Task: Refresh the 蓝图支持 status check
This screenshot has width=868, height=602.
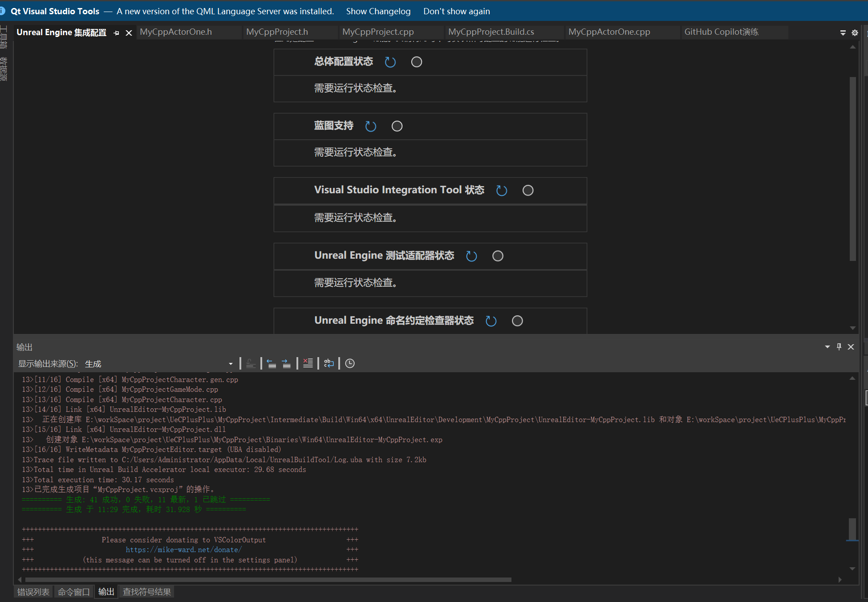Action: (370, 126)
